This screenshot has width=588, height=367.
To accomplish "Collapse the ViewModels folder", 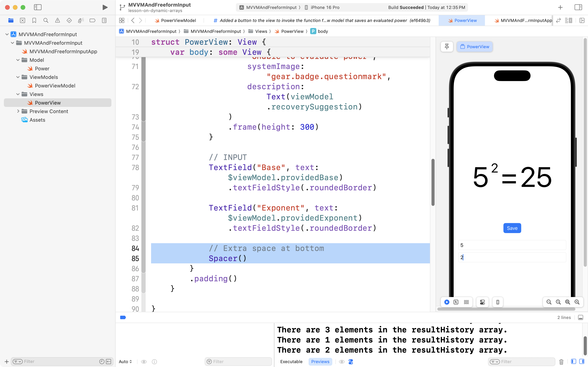I will pos(18,77).
